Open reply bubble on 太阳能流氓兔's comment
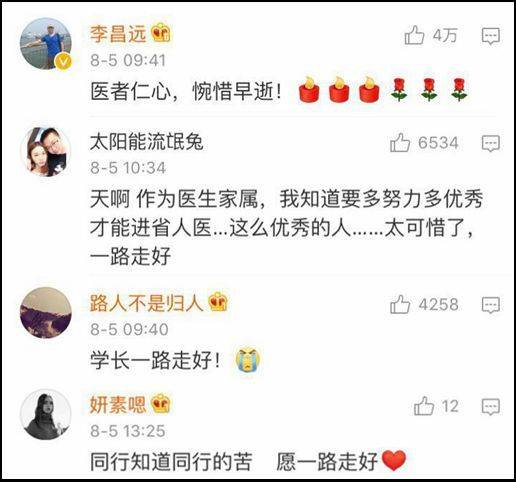Viewport: 516px width, 482px height. coord(491,143)
